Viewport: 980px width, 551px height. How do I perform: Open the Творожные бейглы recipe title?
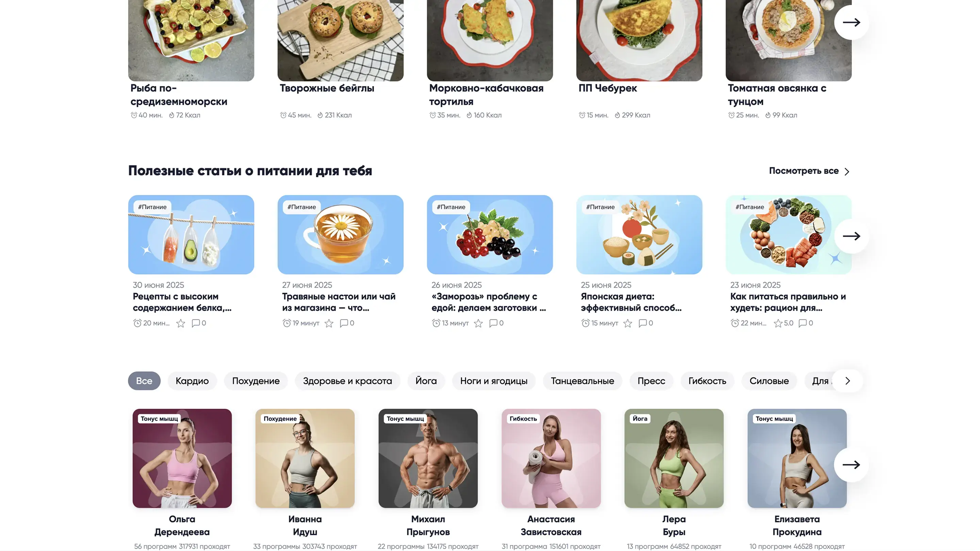click(327, 88)
